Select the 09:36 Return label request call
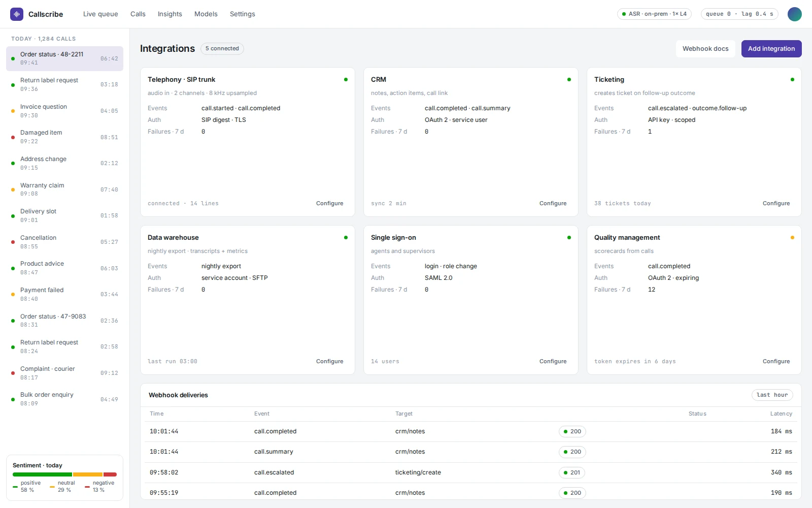The image size is (812, 508). [64, 84]
